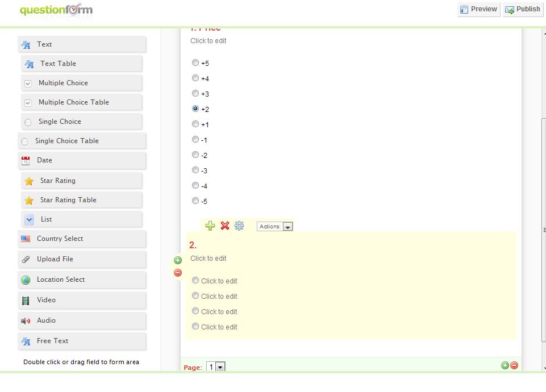The image size is (546, 392).
Task: Add a page with bottom-right green plus
Action: pos(505,365)
